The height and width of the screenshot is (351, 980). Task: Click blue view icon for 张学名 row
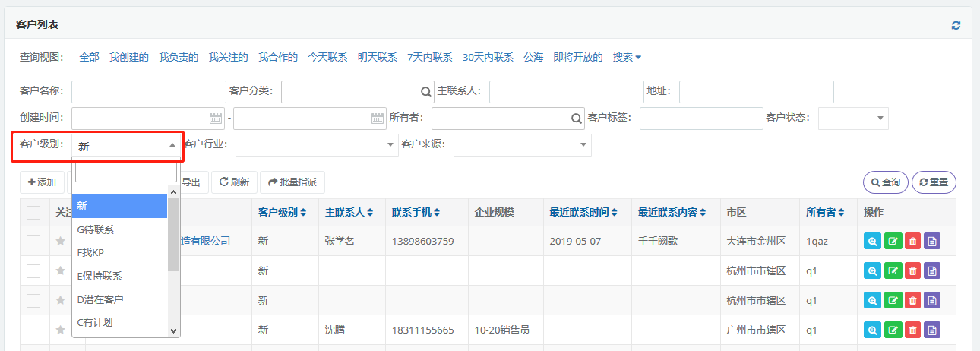coord(873,242)
